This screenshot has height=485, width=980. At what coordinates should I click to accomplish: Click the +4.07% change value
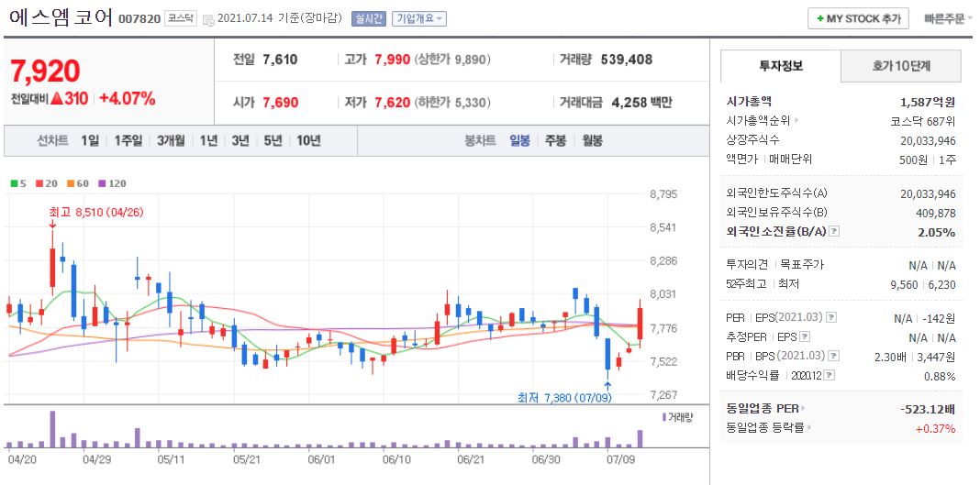click(x=128, y=99)
